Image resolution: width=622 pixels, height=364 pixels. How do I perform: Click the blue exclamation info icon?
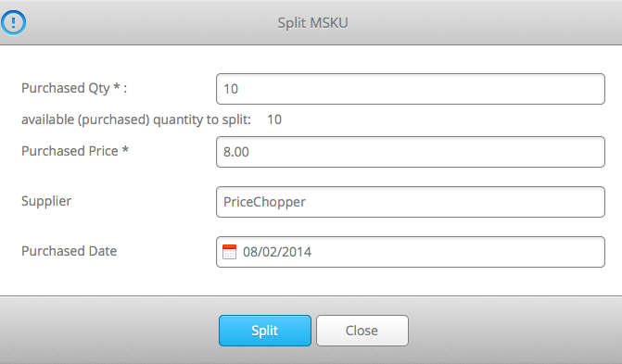click(14, 22)
